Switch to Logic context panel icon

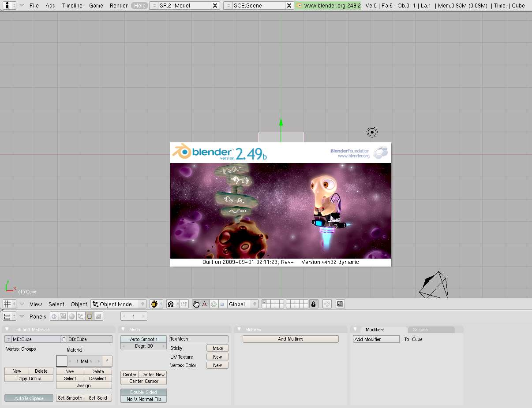pos(54,316)
